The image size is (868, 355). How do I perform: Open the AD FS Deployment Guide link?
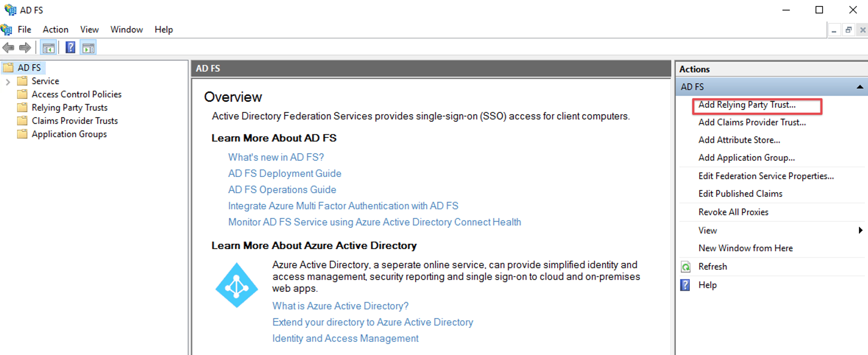click(x=285, y=173)
